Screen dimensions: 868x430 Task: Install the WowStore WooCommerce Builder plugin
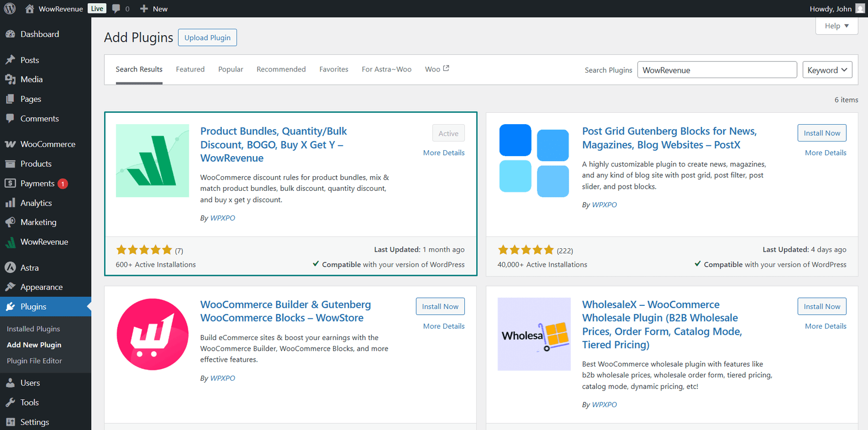click(x=440, y=306)
